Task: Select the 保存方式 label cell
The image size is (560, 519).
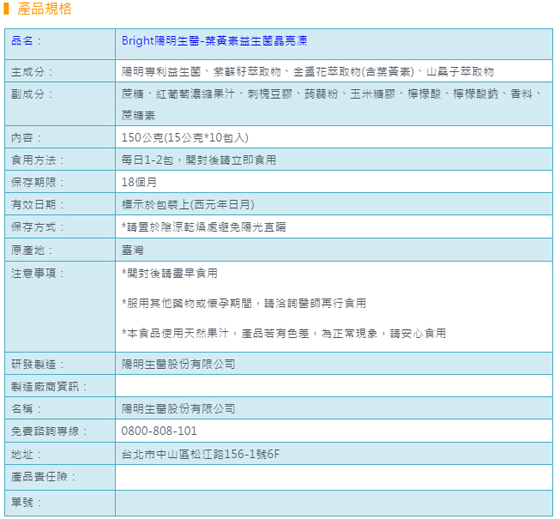Action: point(60,226)
